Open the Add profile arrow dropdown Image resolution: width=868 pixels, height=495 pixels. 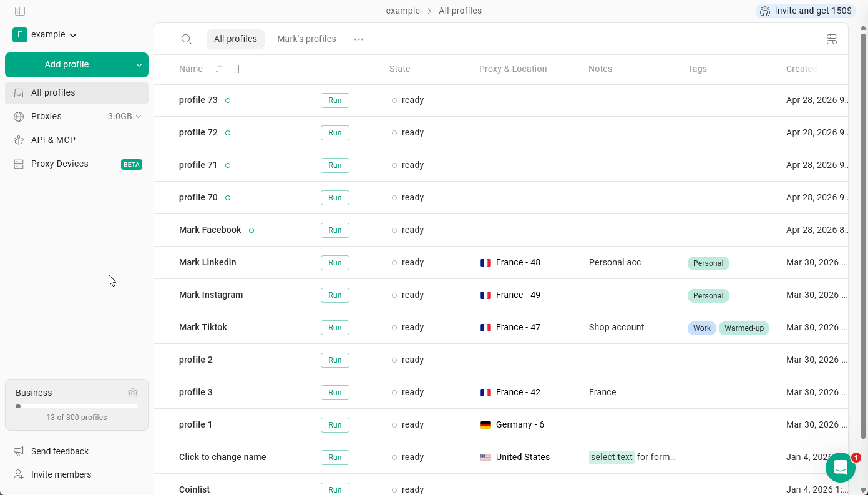pos(139,65)
